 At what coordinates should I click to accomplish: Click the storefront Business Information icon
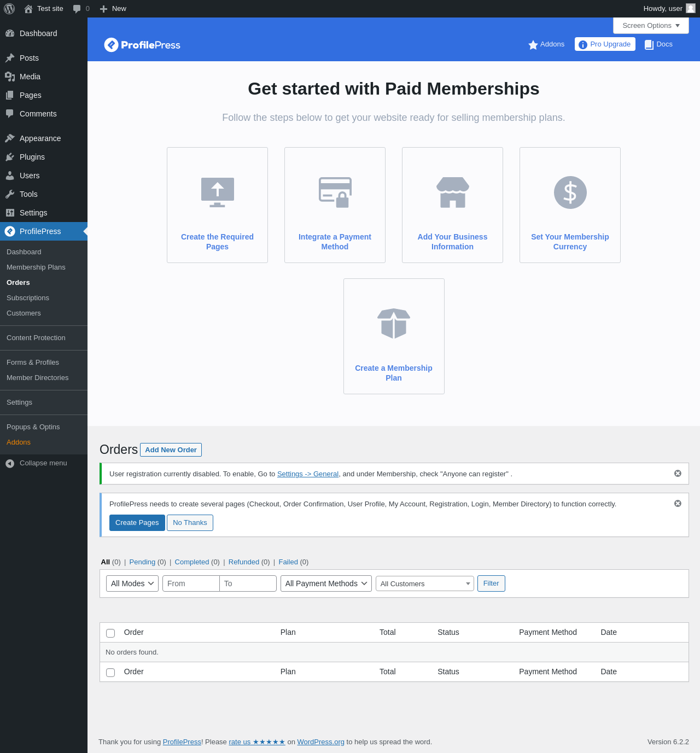coord(452,192)
